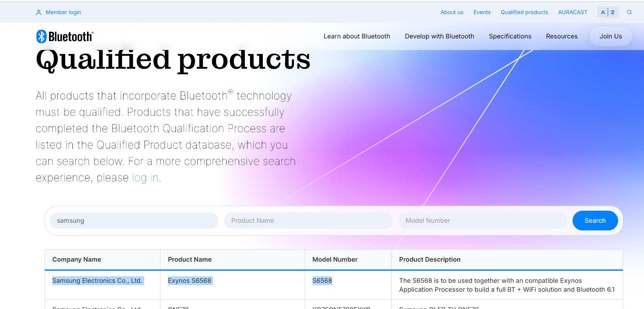Click the Join Us button
The width and height of the screenshot is (644, 309).
tap(610, 36)
